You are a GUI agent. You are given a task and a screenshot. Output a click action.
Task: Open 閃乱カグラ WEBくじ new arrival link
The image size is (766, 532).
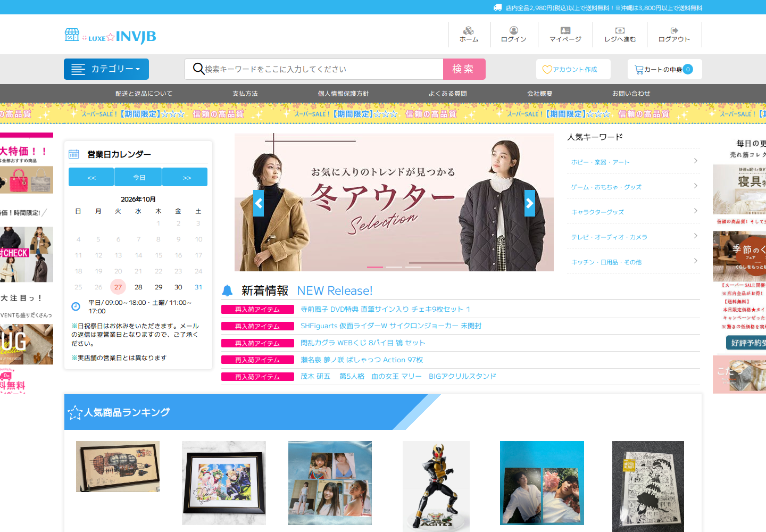tap(363, 343)
